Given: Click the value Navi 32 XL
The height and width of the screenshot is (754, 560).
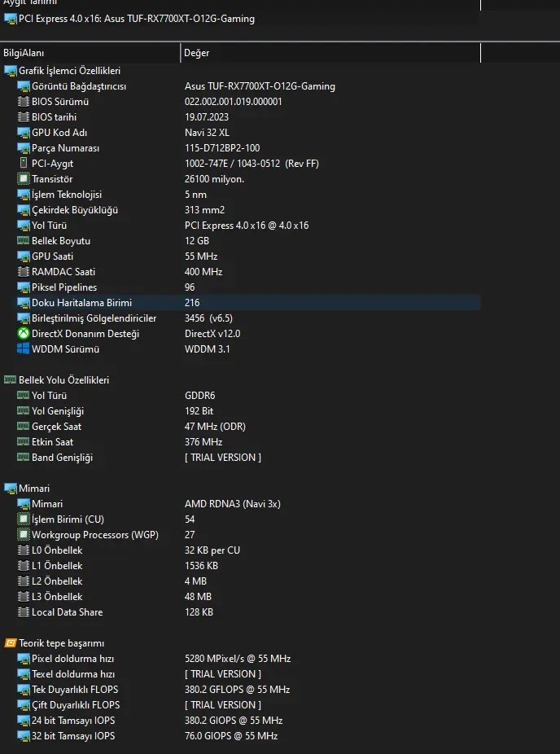Looking at the screenshot, I should click(207, 133).
